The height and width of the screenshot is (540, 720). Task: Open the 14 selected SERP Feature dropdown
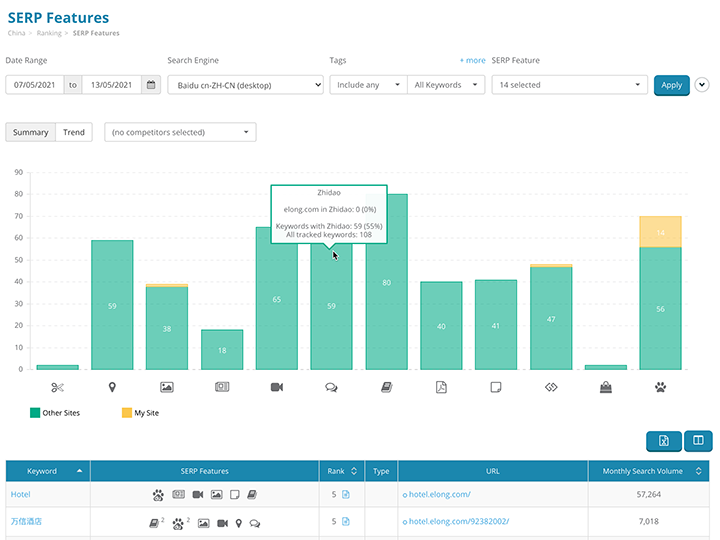[570, 85]
